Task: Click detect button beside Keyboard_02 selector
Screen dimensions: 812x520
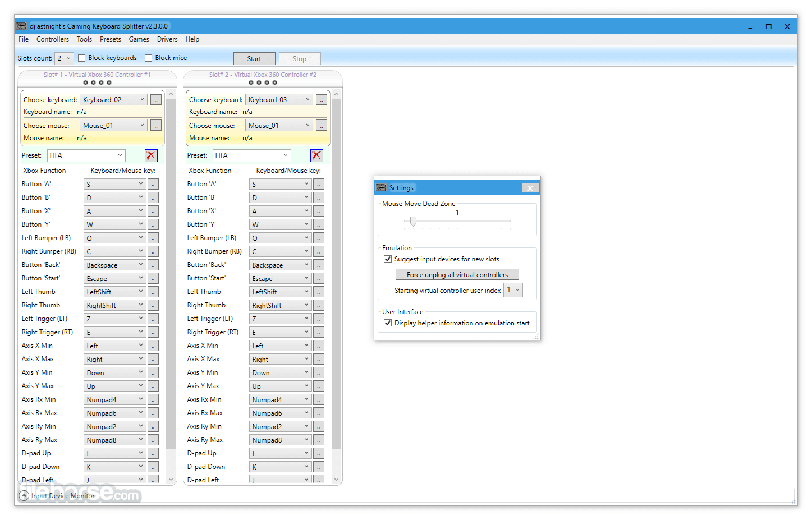Action: pyautogui.click(x=156, y=100)
